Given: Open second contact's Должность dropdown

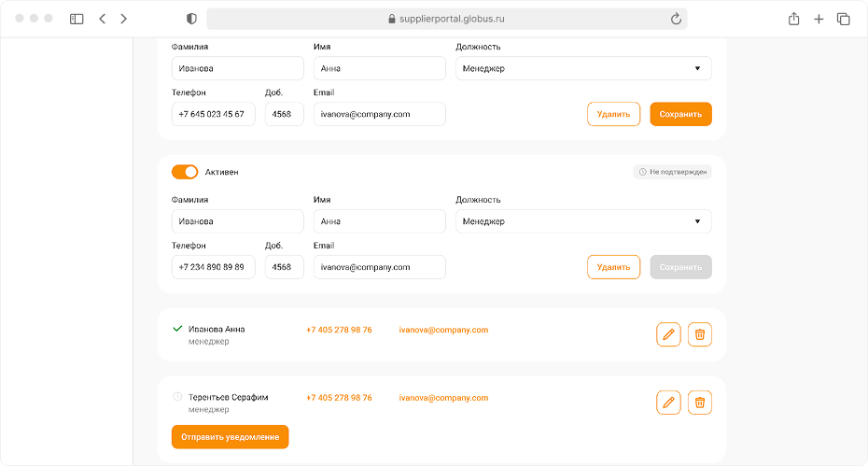Looking at the screenshot, I should [583, 221].
